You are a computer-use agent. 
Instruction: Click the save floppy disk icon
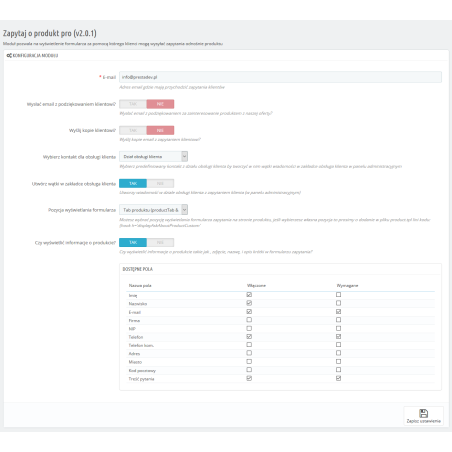(x=423, y=413)
